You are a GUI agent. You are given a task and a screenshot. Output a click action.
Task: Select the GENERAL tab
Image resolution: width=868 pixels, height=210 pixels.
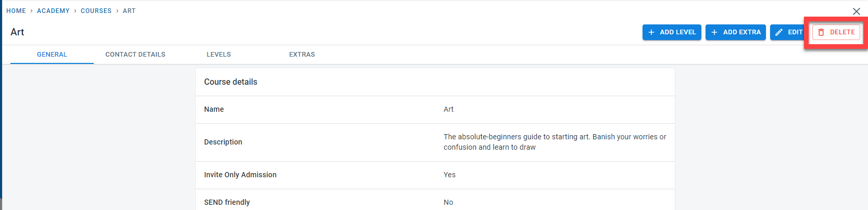pyautogui.click(x=52, y=55)
